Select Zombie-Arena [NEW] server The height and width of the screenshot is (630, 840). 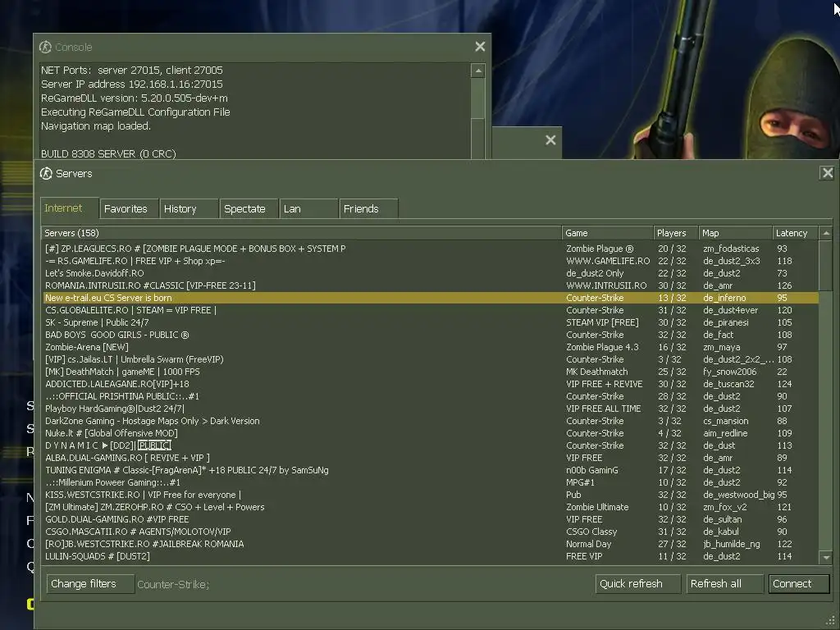pyautogui.click(x=431, y=347)
